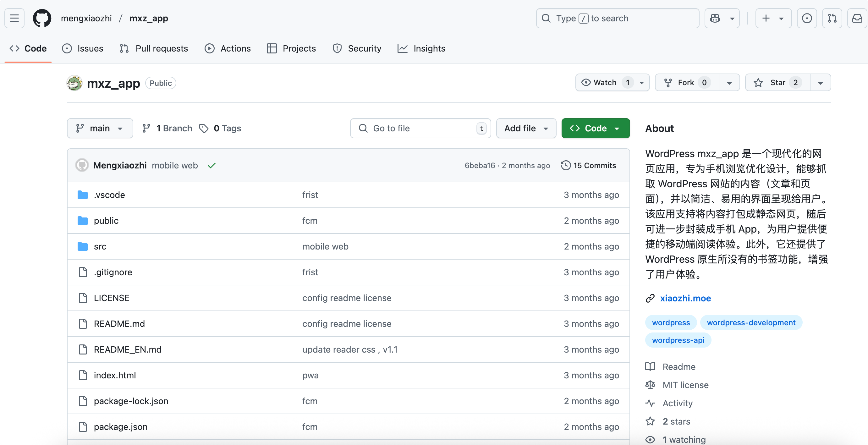Open the notifications inbox icon

pos(857,18)
